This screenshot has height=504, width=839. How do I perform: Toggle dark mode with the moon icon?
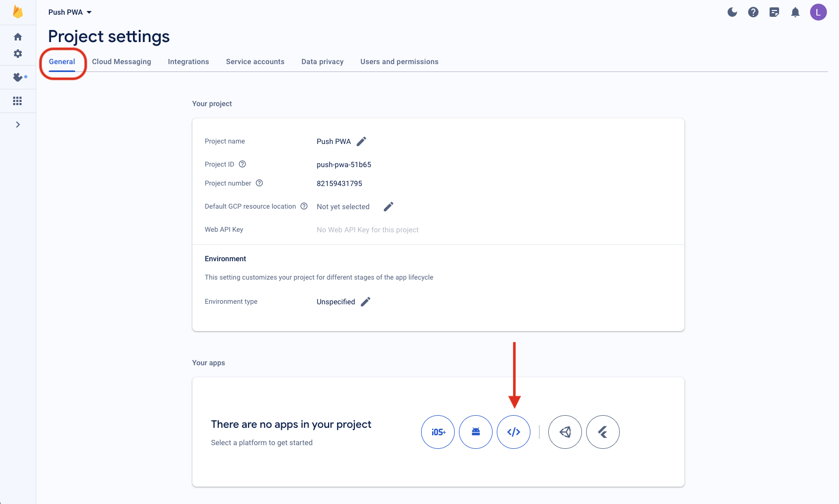click(732, 12)
